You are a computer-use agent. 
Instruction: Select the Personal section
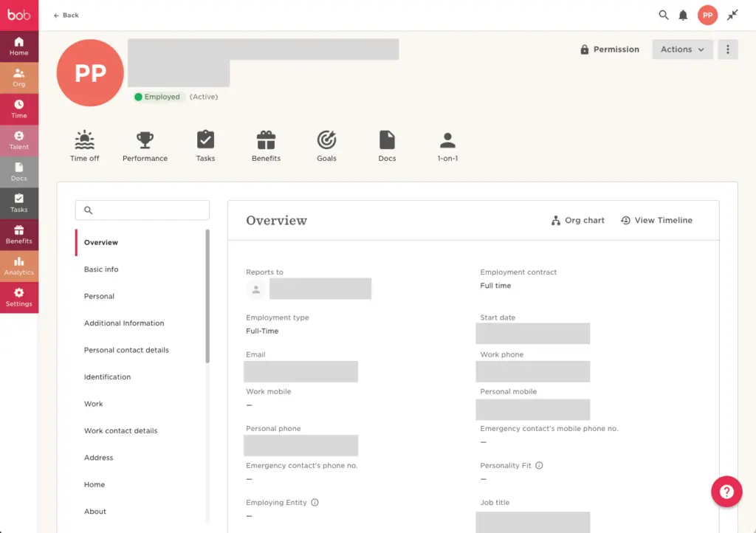141,296
